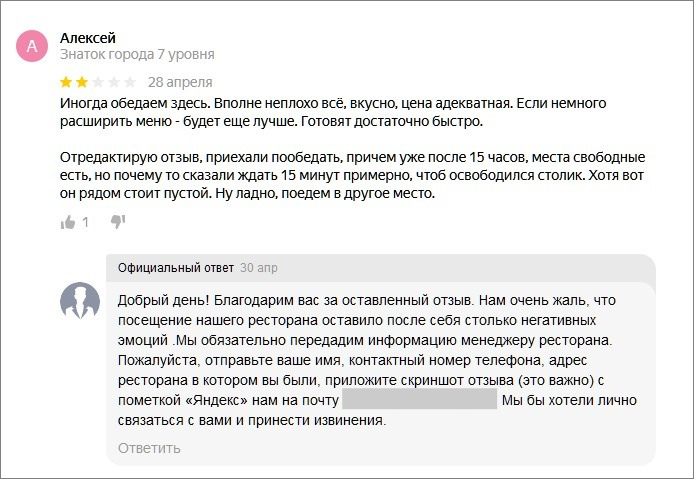Click the first review paragraph text
The width and height of the screenshot is (694, 479).
coord(333,112)
